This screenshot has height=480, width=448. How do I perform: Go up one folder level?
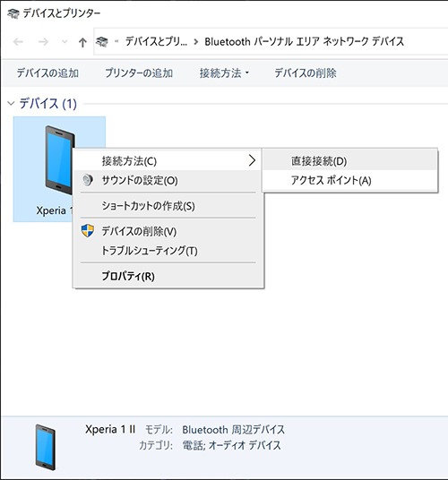82,42
